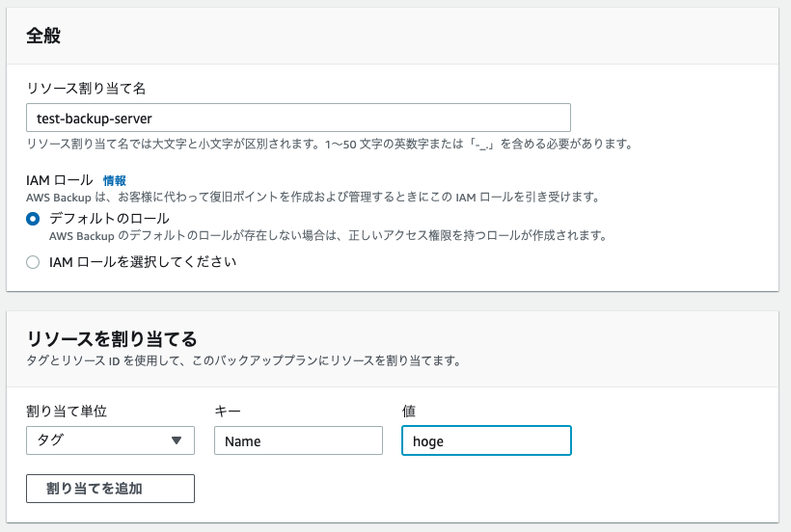Click the 割り当て単位 label
The height and width of the screenshot is (532, 791).
click(x=67, y=412)
